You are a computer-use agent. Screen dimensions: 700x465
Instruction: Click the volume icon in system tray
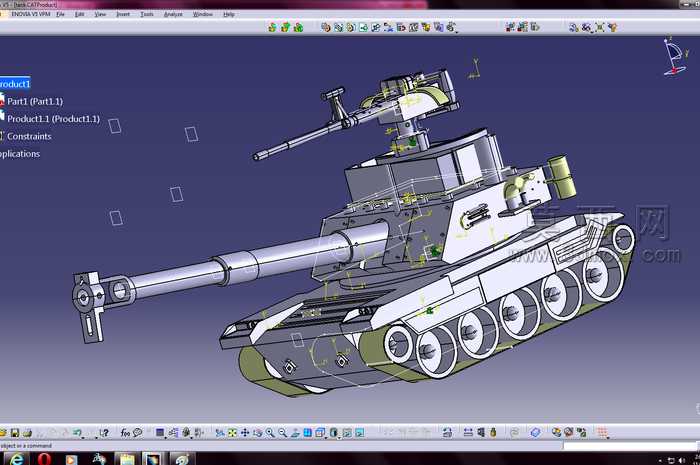[x=682, y=461]
